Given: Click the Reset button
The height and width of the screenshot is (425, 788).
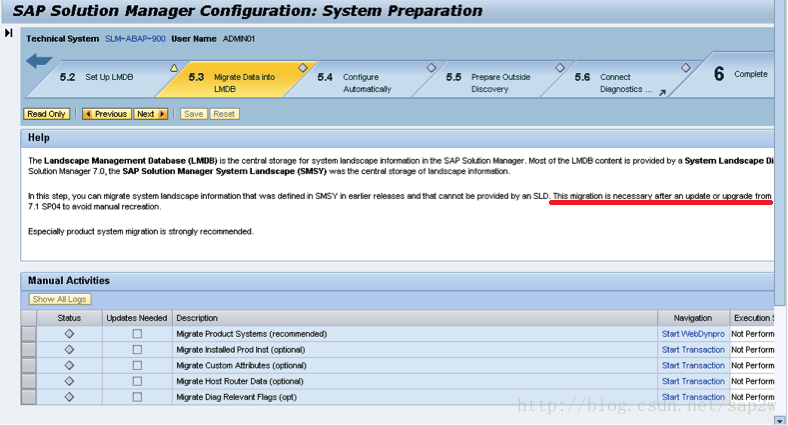Looking at the screenshot, I should [224, 114].
